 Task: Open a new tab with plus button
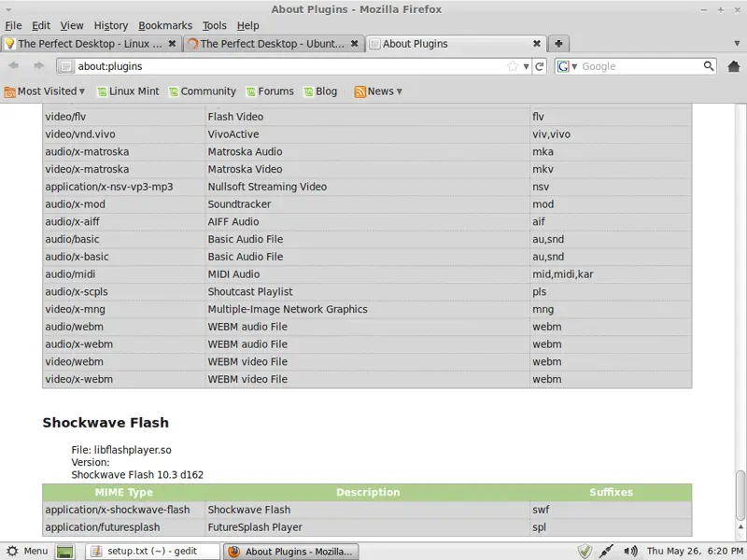pyautogui.click(x=558, y=44)
